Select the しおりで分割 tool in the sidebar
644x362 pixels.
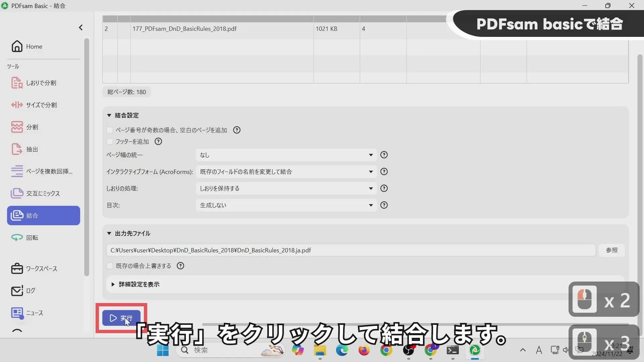(40, 83)
